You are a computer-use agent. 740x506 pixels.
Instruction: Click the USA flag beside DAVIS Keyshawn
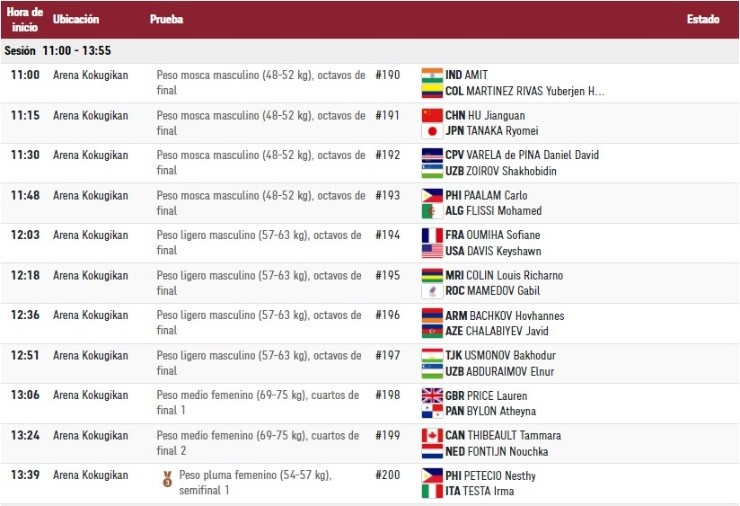tap(432, 251)
